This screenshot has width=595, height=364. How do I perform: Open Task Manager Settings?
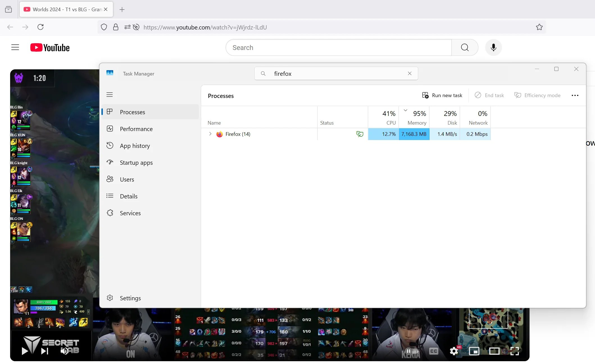pos(130,298)
